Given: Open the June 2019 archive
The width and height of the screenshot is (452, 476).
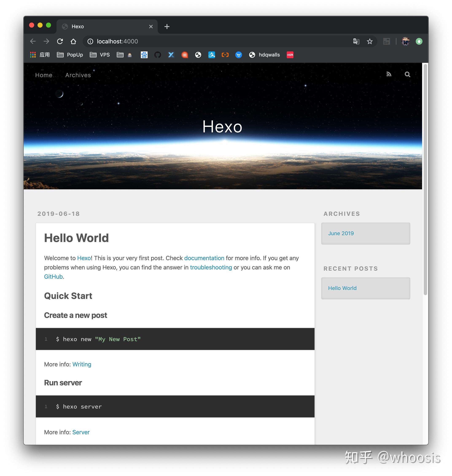Looking at the screenshot, I should [x=341, y=233].
